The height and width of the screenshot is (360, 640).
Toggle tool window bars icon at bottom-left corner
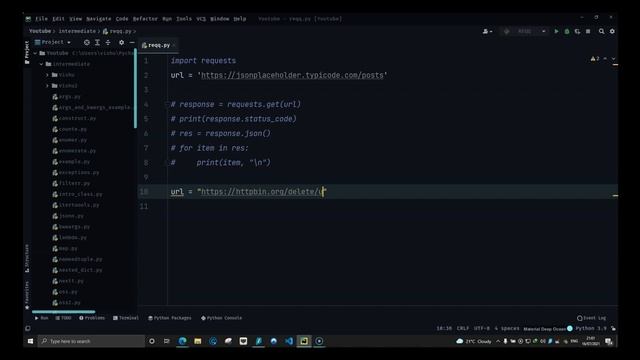[x=27, y=328]
